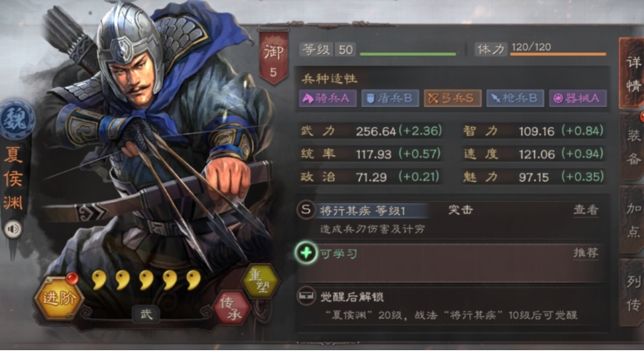Select the 骑兵A troop aptitude tag
This screenshot has height=351, width=644.
tap(327, 99)
